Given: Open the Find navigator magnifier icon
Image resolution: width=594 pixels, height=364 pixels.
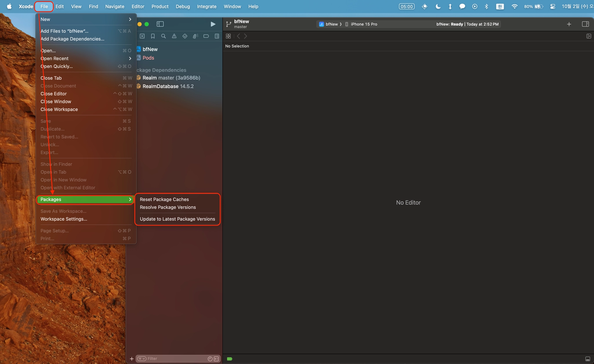Looking at the screenshot, I should (163, 36).
